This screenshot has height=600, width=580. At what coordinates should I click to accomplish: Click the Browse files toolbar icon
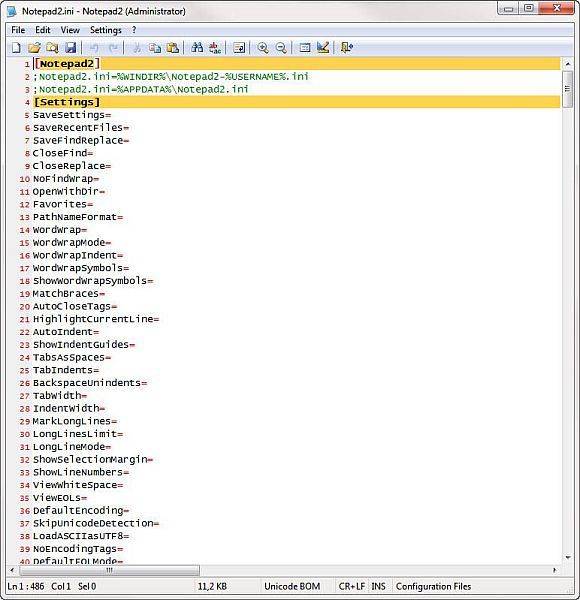point(52,48)
